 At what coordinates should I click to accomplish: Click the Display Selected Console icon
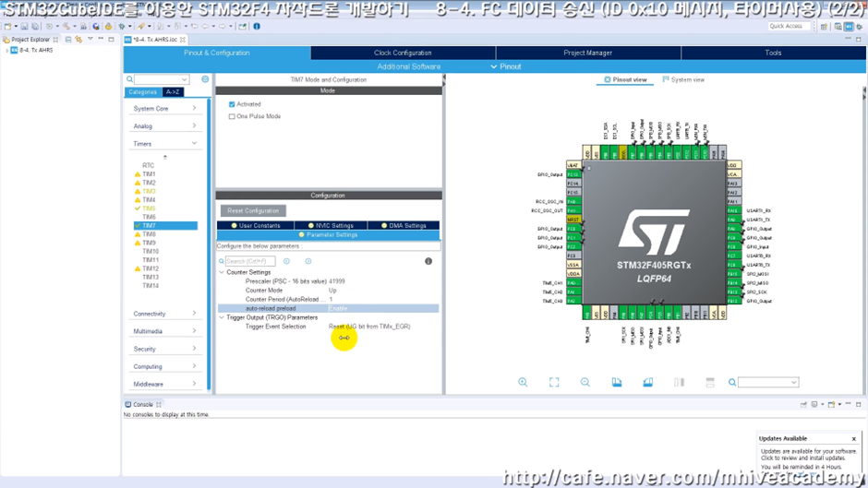814,404
